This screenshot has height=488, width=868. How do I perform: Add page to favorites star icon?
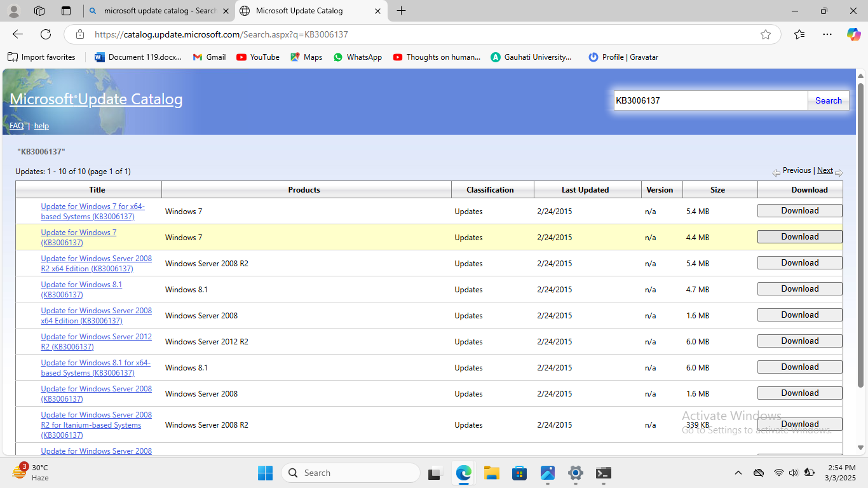(766, 34)
